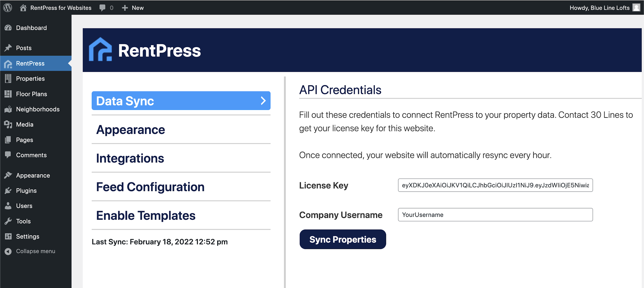Click the Collapse menu arrow icon
The width and height of the screenshot is (644, 288).
click(8, 251)
